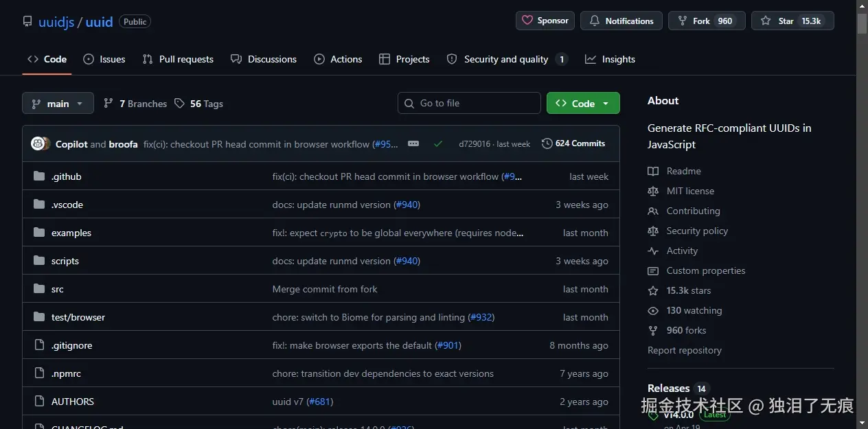Open the Actions tab
The image size is (868, 429).
pos(338,59)
